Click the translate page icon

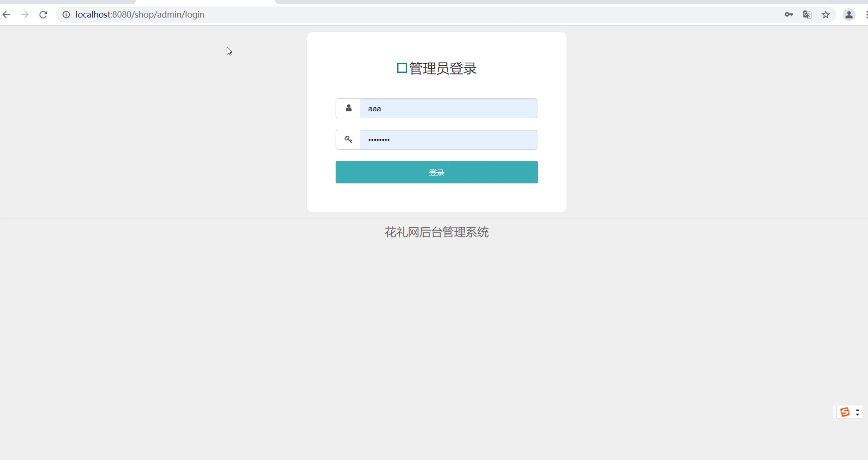coord(807,15)
